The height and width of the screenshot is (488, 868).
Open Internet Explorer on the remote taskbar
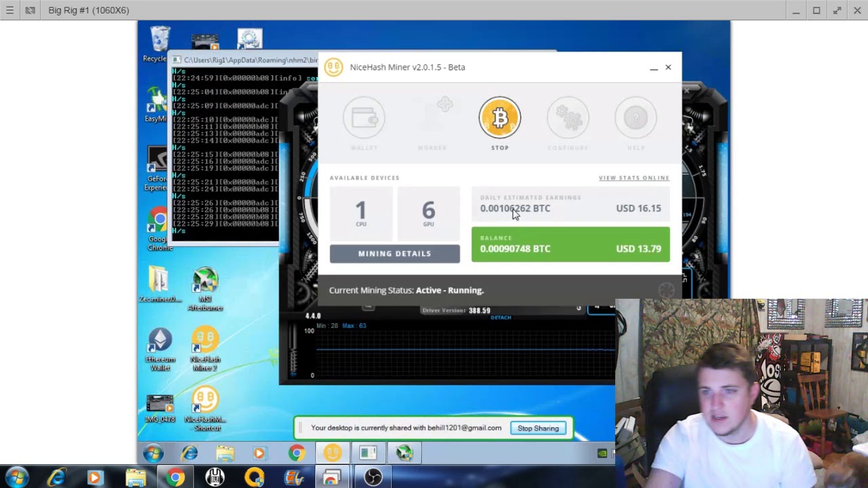pos(189,453)
